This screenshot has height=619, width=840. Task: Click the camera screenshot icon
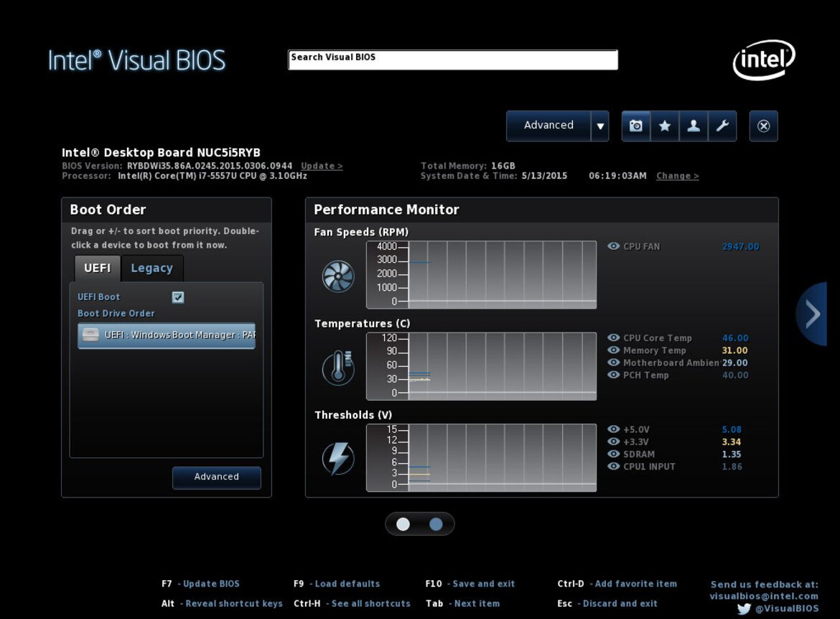pos(636,126)
